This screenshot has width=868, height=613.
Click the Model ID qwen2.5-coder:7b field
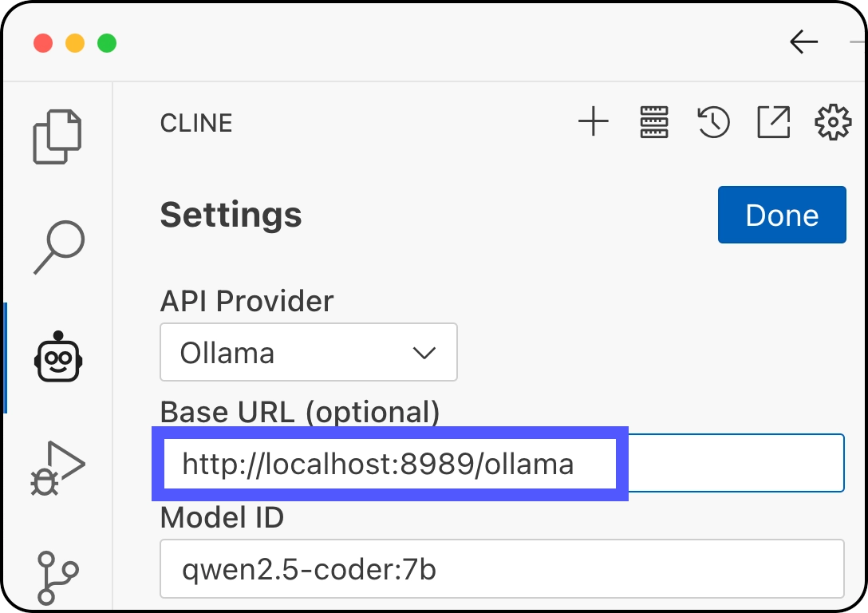pos(502,568)
